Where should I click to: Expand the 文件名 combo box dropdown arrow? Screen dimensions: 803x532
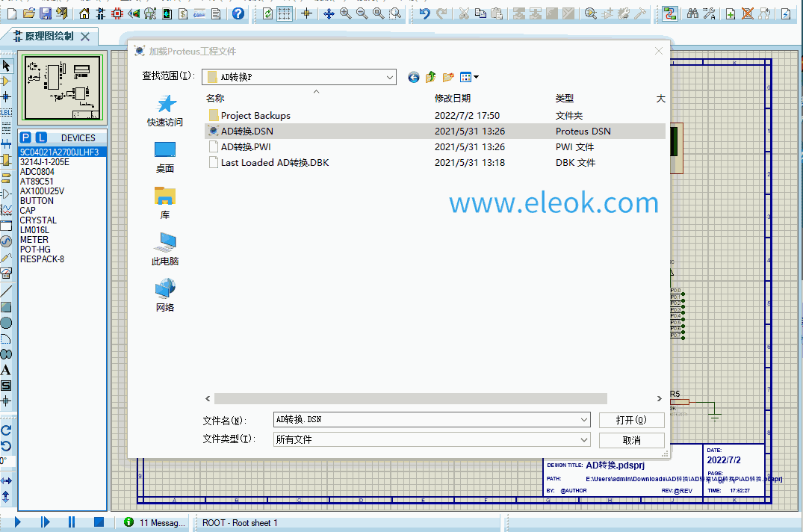[584, 420]
